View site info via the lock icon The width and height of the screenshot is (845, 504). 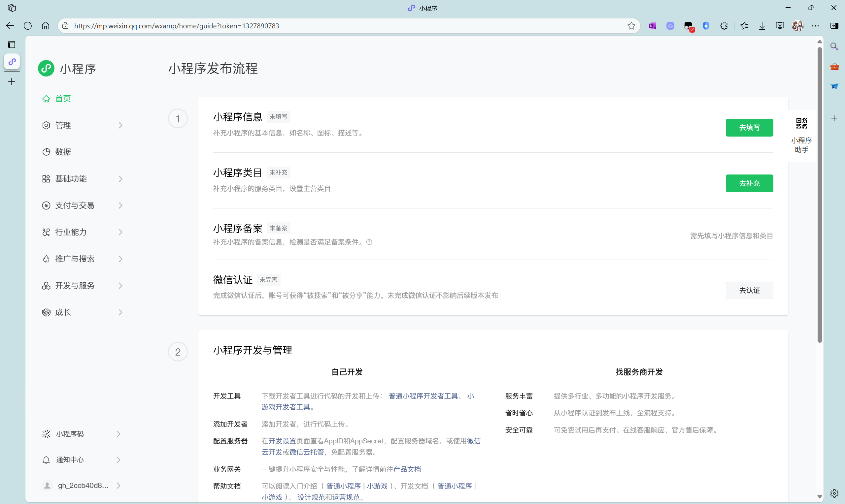point(66,26)
